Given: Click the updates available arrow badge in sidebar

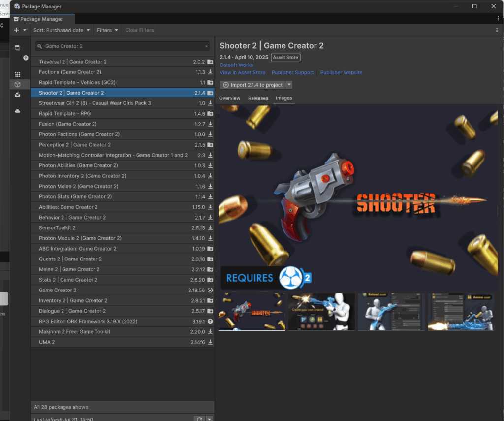Looking at the screenshot, I should 26,58.
